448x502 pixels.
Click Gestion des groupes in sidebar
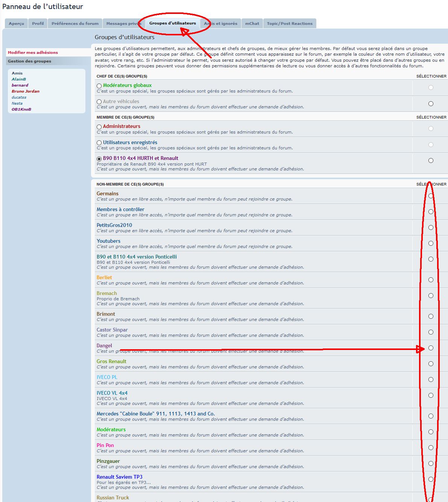click(29, 61)
